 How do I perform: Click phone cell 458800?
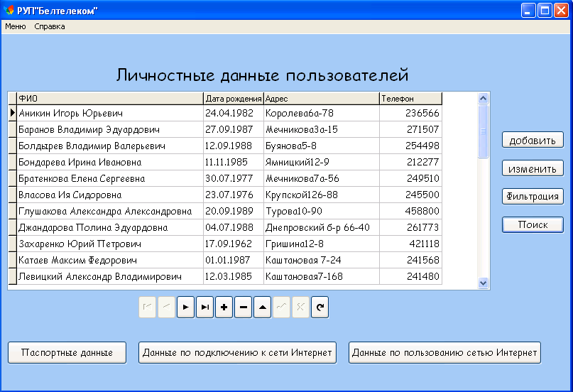click(410, 211)
